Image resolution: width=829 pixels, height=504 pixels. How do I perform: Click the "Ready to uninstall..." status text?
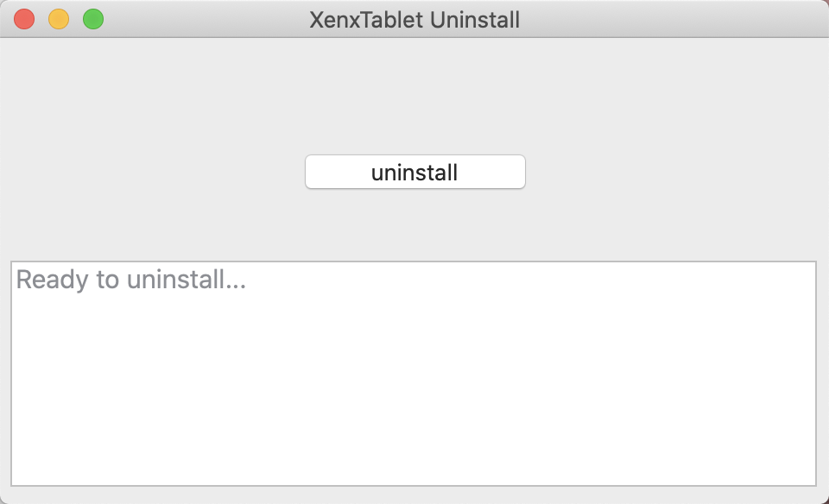pyautogui.click(x=131, y=280)
